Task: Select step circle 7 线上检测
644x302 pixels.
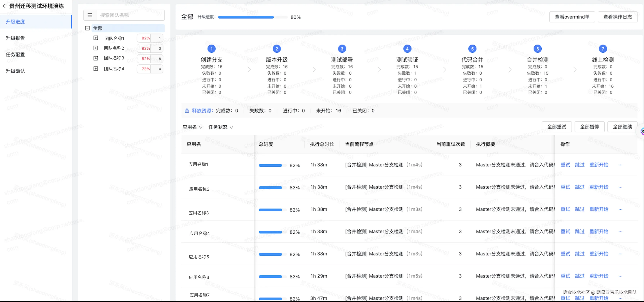Action: [602, 48]
